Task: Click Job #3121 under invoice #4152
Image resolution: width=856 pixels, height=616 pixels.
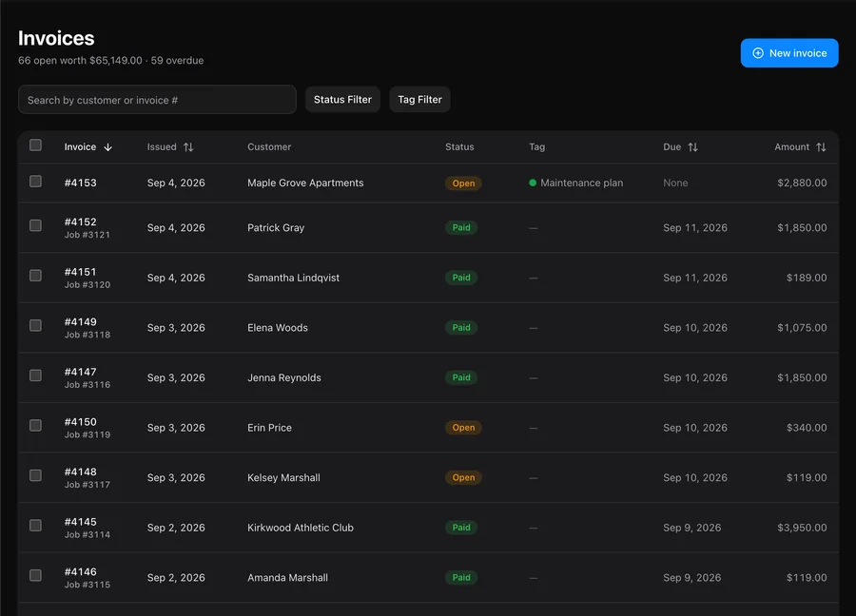Action: point(88,235)
